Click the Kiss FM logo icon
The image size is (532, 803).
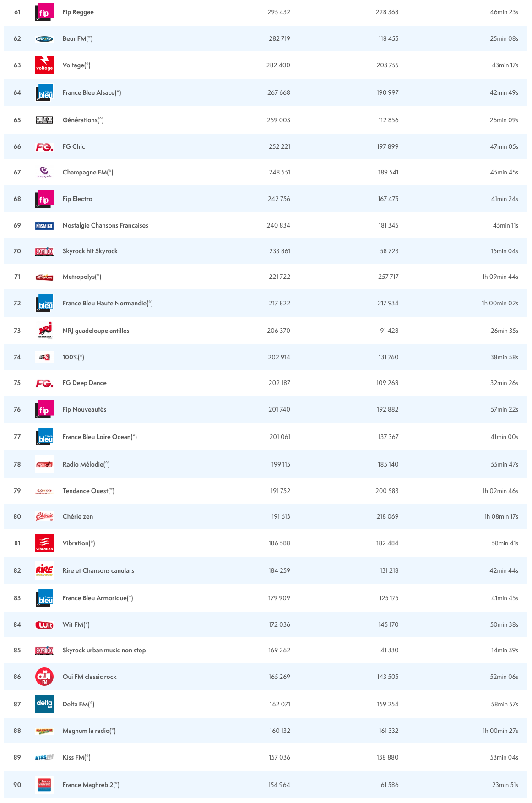point(44,758)
